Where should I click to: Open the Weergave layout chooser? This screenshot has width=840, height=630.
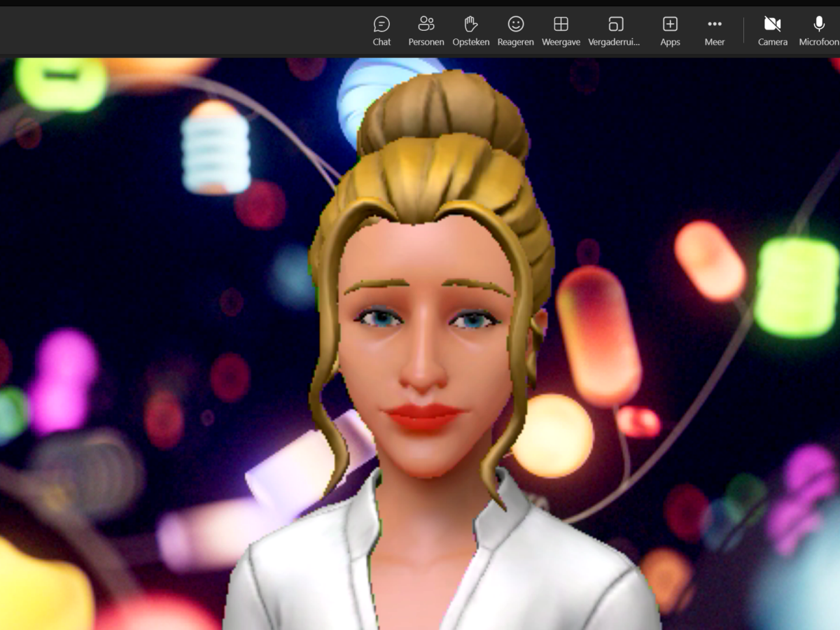coord(560,29)
